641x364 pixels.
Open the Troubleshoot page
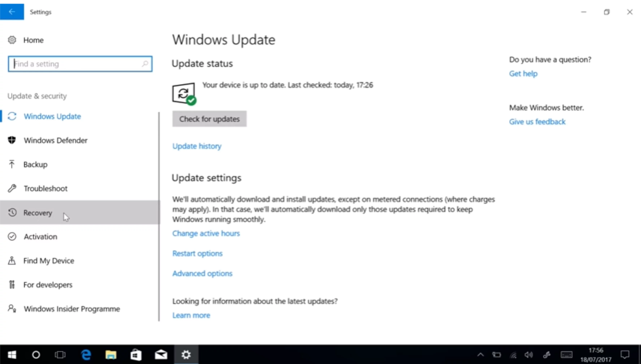click(79, 188)
